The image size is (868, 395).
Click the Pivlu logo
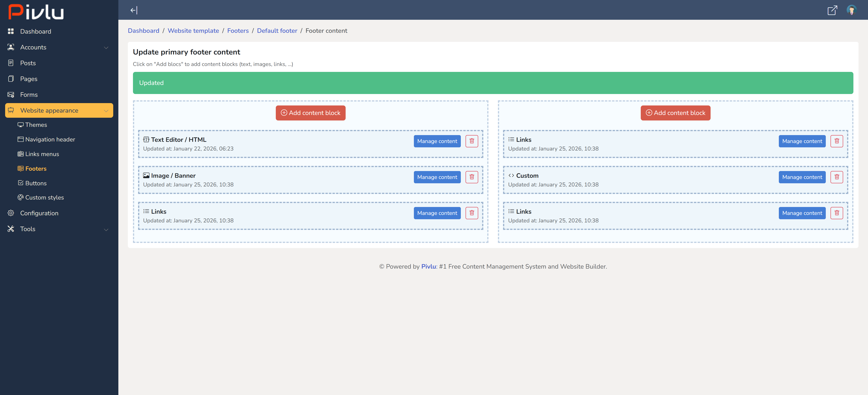(x=35, y=12)
